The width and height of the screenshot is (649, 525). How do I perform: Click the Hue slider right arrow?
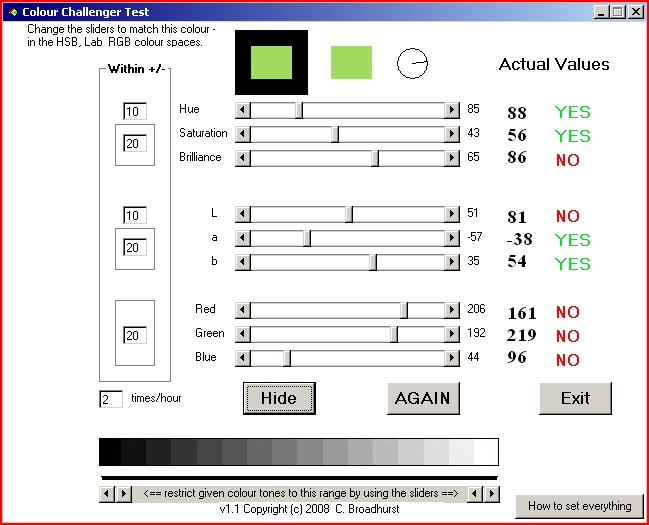click(x=452, y=109)
